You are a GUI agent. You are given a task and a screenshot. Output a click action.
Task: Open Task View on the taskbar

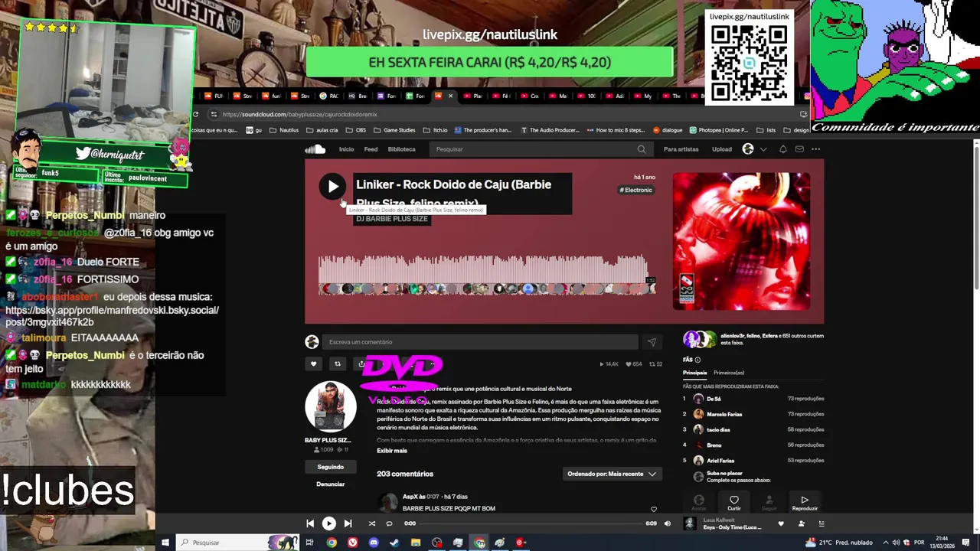click(310, 543)
